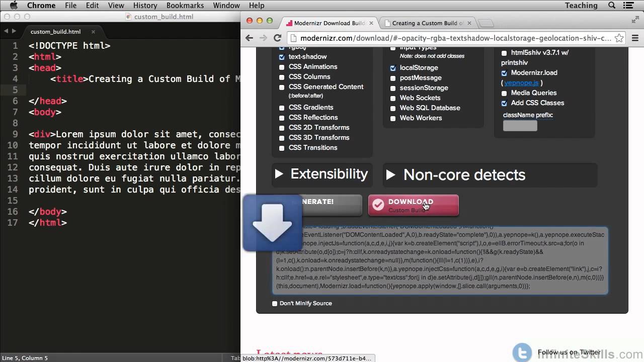Open the yepnope.js link
The height and width of the screenshot is (362, 644).
pyautogui.click(x=521, y=83)
